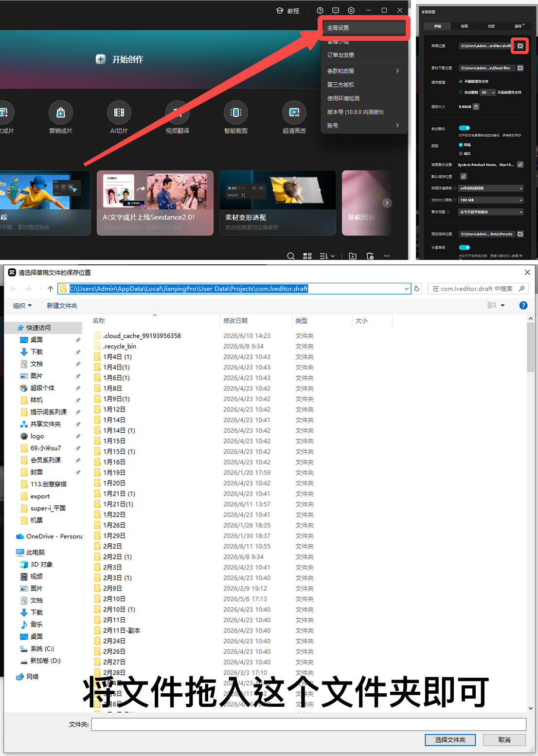Open the folder icon for material download location
538x756 pixels.
[x=520, y=68]
